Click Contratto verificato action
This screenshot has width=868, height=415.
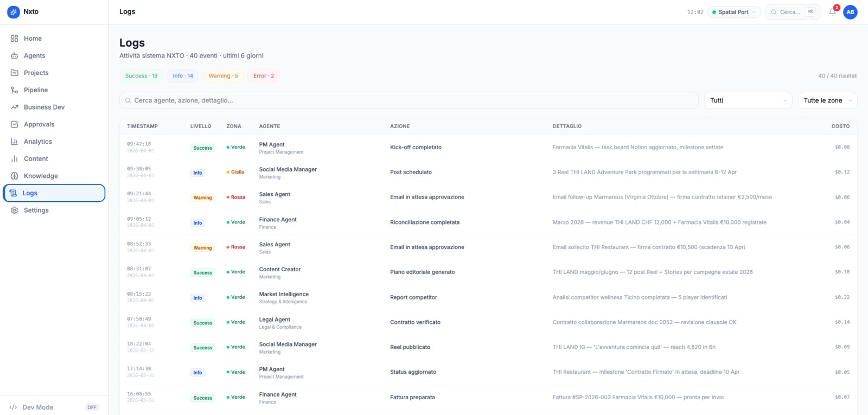click(x=415, y=322)
